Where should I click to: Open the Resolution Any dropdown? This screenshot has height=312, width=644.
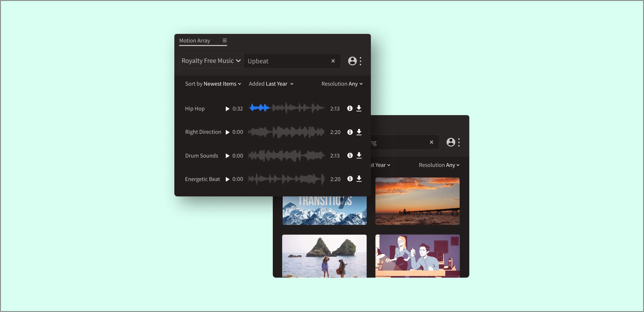(x=342, y=84)
